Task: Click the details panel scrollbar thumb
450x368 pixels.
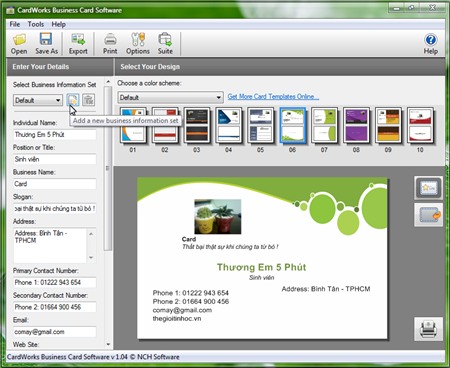Action: 108,168
